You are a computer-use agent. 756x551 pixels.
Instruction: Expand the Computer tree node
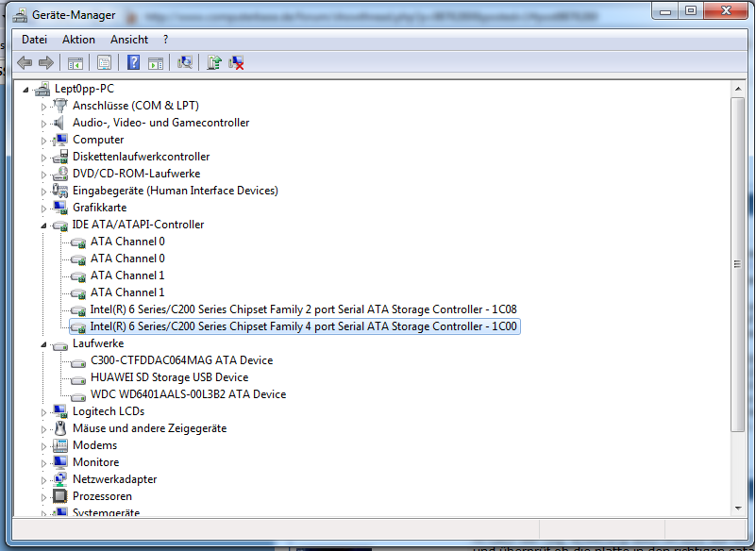point(43,141)
